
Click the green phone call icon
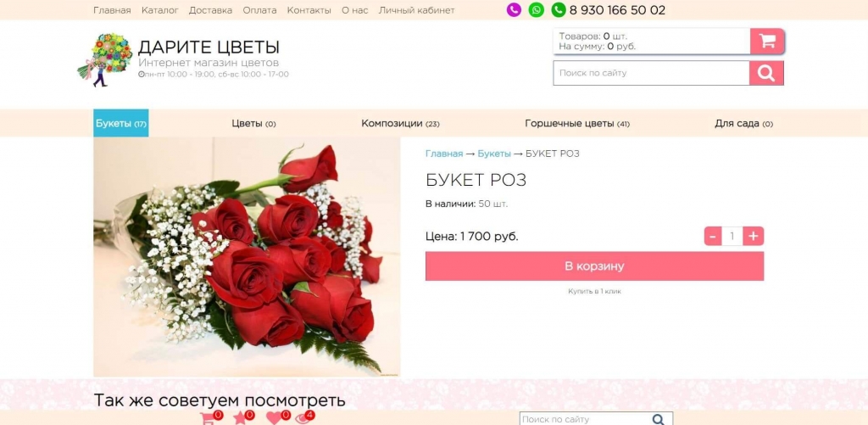tap(559, 10)
